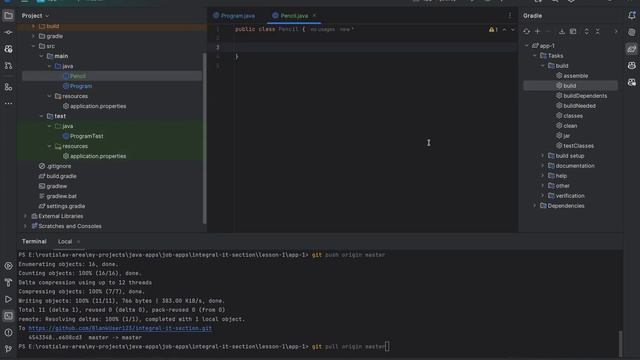The image size is (640, 360).
Task: Click Expand All in Gradle toolbar
Action: point(587,31)
